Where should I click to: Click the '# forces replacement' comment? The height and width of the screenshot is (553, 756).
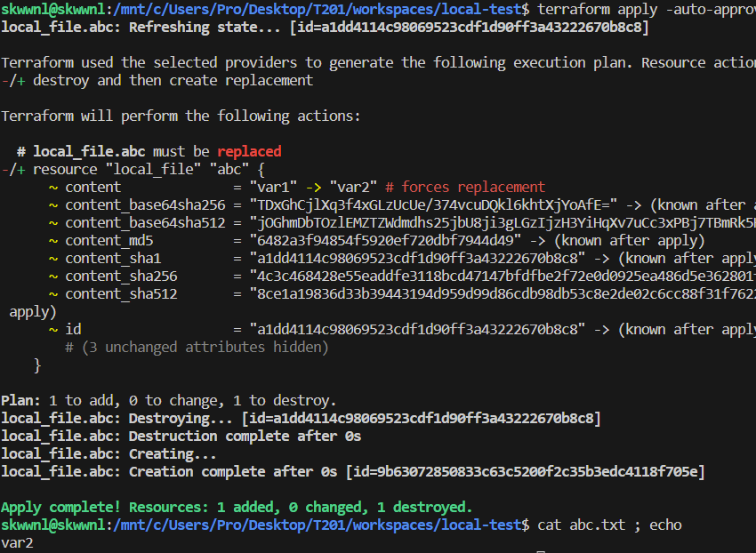tap(465, 187)
